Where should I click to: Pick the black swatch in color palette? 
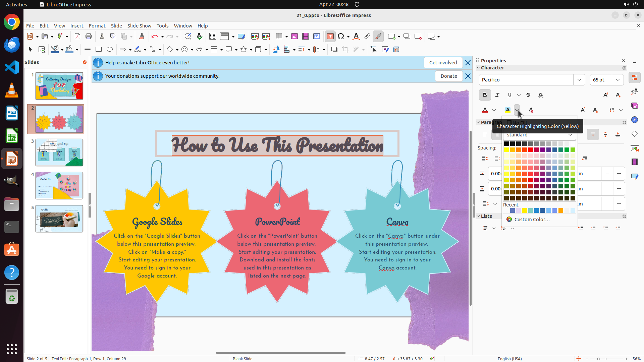pyautogui.click(x=506, y=144)
